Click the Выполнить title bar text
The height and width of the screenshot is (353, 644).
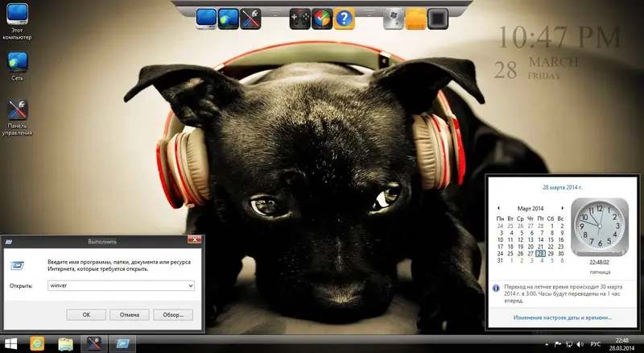point(102,242)
